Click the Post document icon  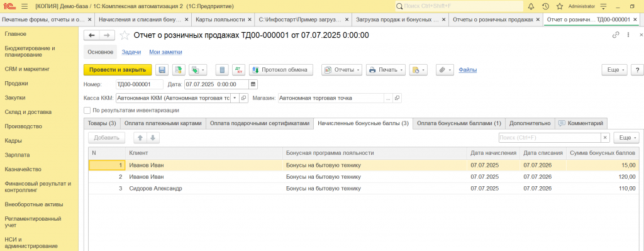coord(179,70)
